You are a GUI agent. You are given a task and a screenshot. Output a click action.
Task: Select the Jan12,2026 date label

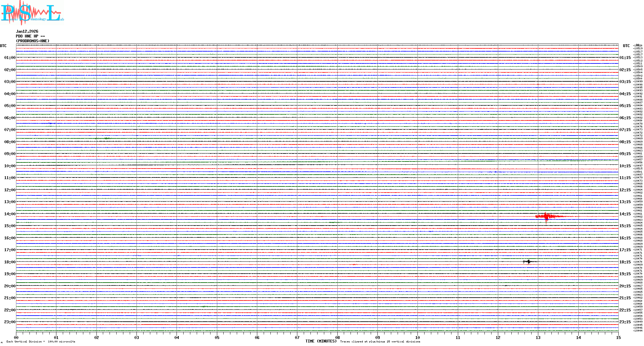(27, 31)
